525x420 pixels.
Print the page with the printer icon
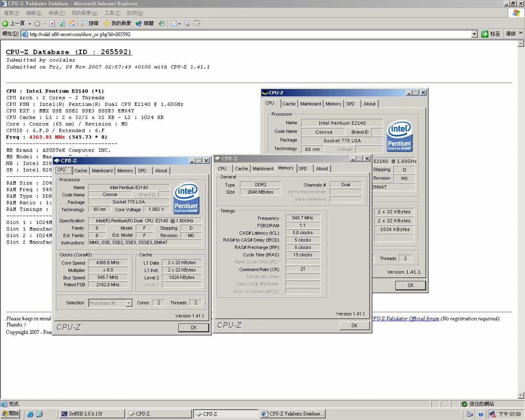point(187,23)
